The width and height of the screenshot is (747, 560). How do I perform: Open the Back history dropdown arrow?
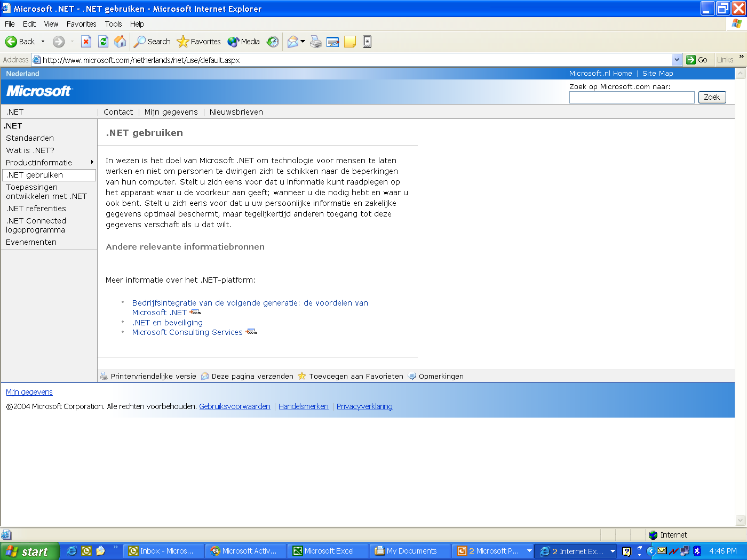pos(43,42)
